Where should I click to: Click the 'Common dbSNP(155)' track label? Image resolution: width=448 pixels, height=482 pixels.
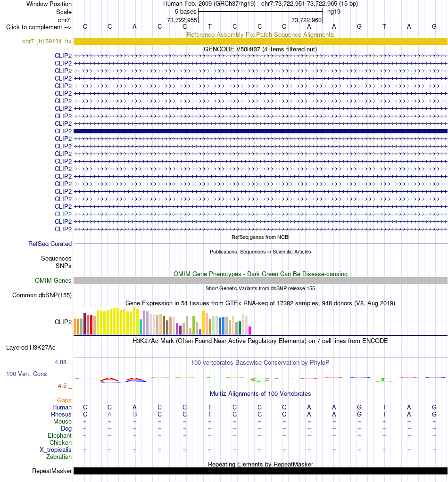point(42,295)
